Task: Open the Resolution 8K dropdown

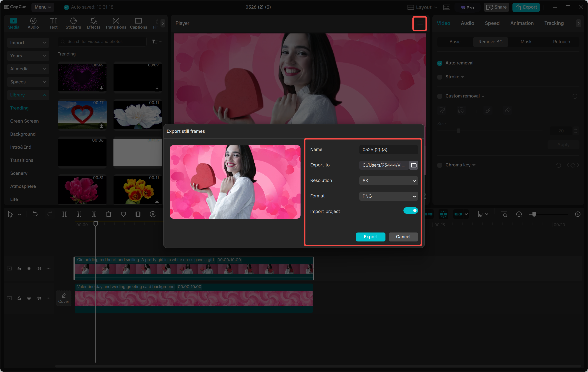Action: [x=388, y=180]
